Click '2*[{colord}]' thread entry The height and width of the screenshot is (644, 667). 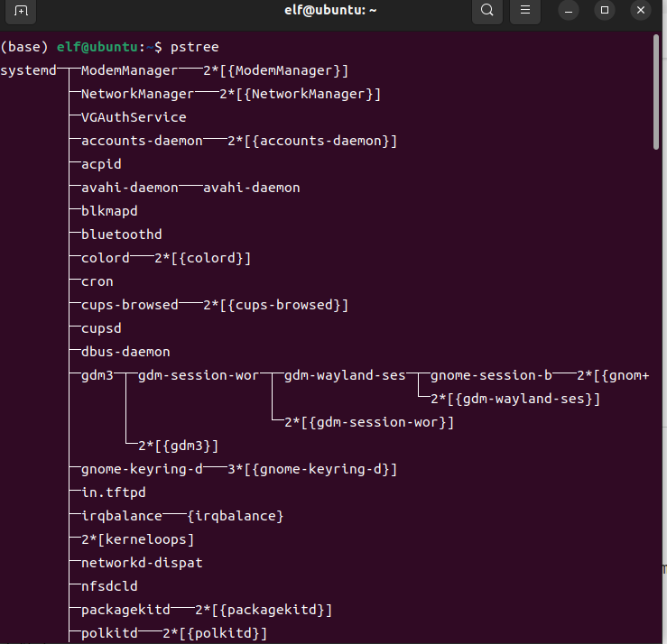pyautogui.click(x=202, y=258)
